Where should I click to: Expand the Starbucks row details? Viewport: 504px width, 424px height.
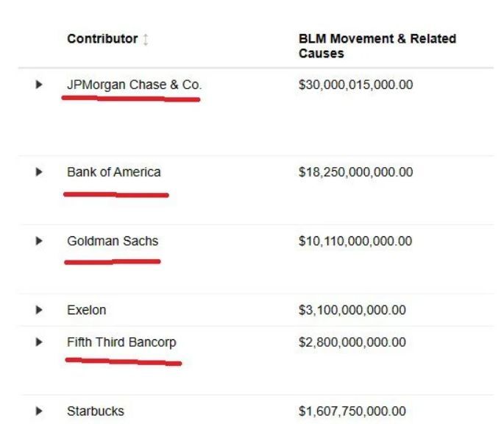click(x=39, y=412)
